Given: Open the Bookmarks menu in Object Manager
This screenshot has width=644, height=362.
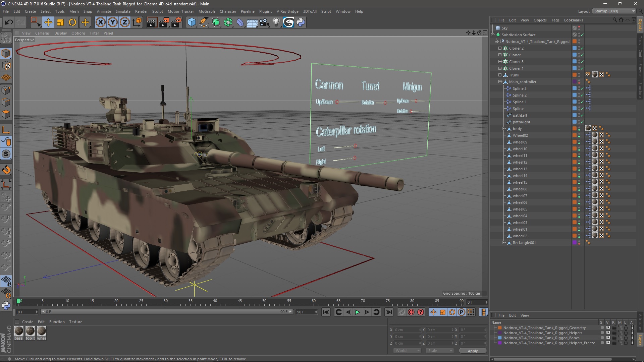Looking at the screenshot, I should click(x=573, y=20).
